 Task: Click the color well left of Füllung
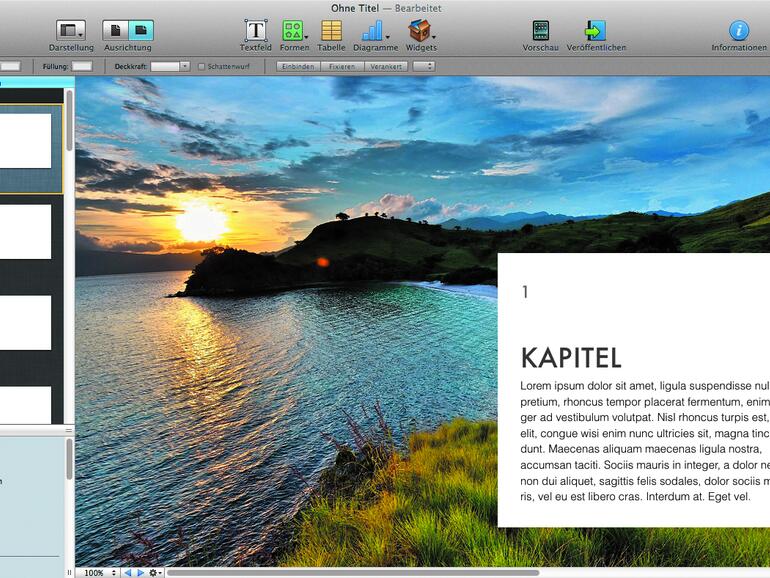pos(10,66)
